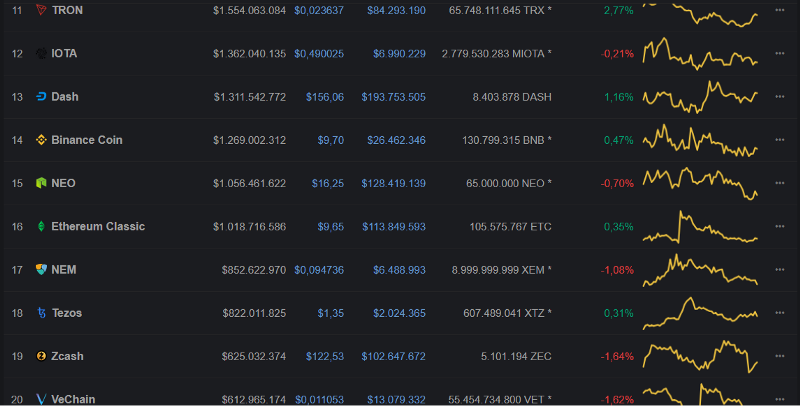The height and width of the screenshot is (406, 800).
Task: Open the NEO coin name link
Action: [x=63, y=183]
